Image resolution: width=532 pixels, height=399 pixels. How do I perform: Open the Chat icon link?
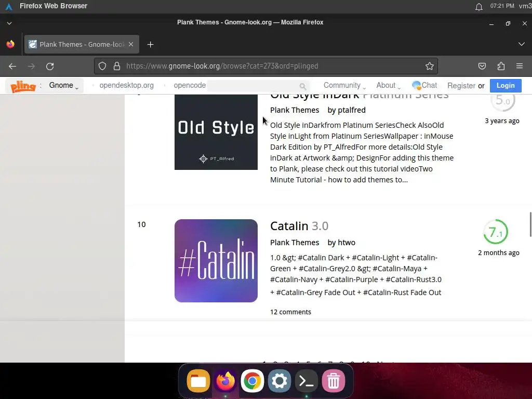(x=424, y=86)
